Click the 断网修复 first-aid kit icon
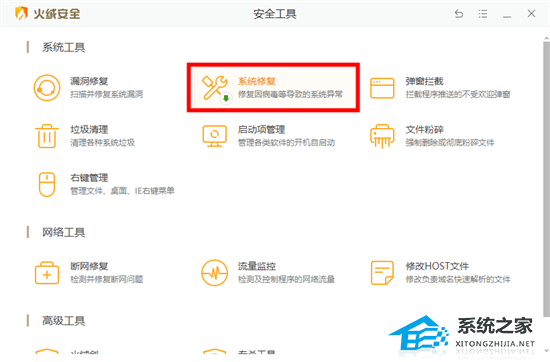This screenshot has width=550, height=362. 47,273
